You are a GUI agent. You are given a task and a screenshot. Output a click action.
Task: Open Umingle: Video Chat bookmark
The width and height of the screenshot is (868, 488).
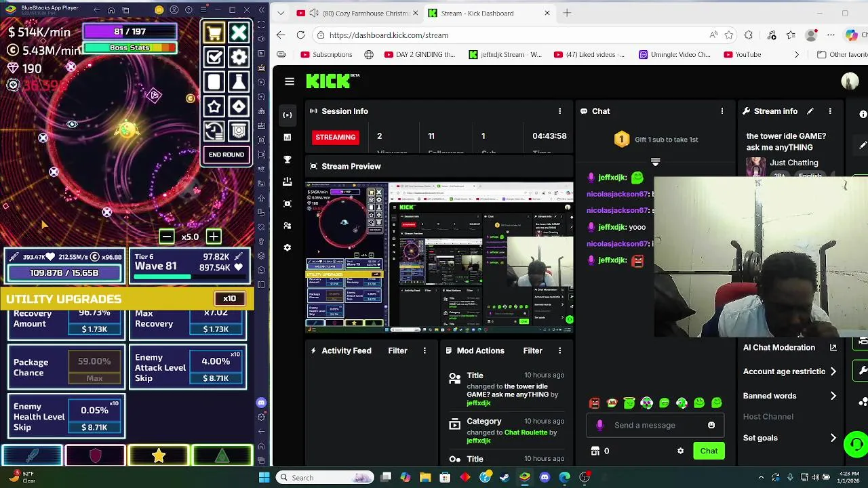pyautogui.click(x=674, y=54)
